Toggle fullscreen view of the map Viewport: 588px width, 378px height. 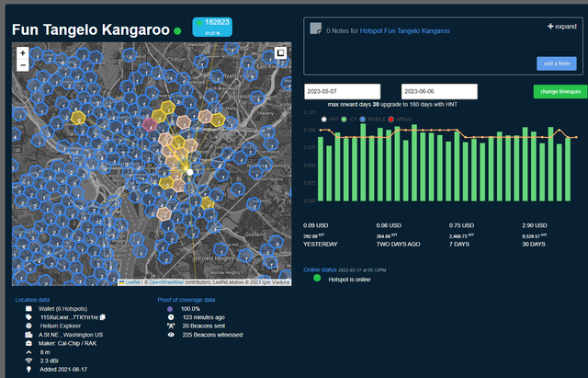point(280,53)
